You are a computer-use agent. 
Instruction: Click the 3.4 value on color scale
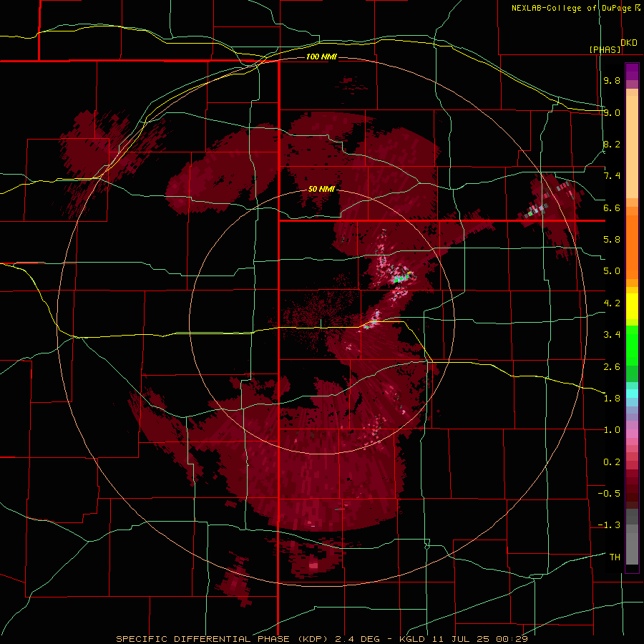(x=612, y=335)
